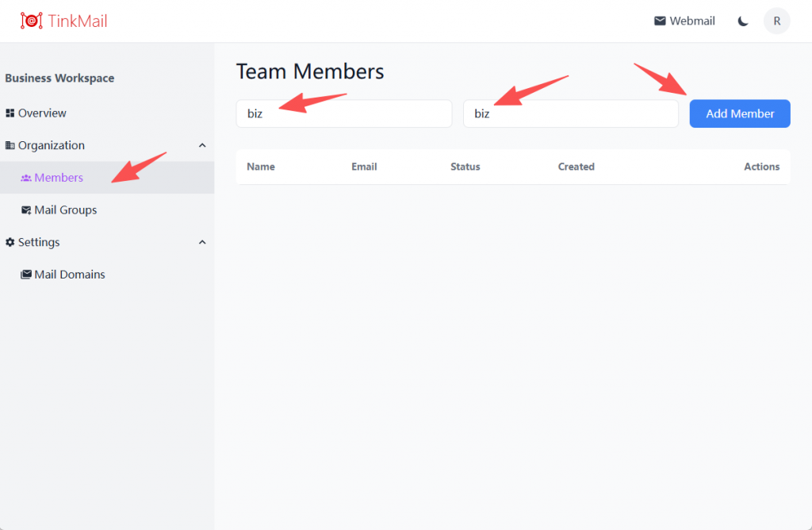Viewport: 812px width, 530px height.
Task: Click the Mail Groups envelope icon
Action: coord(26,209)
